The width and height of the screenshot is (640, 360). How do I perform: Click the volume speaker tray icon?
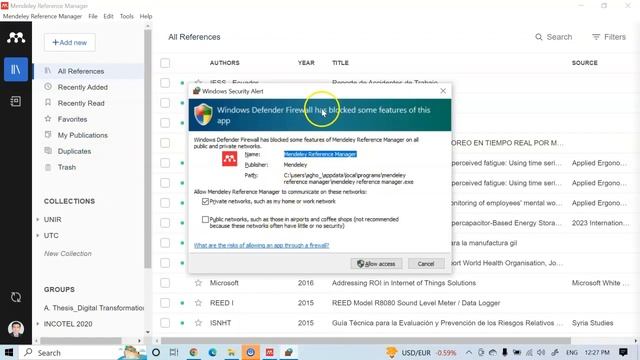[x=541, y=352]
